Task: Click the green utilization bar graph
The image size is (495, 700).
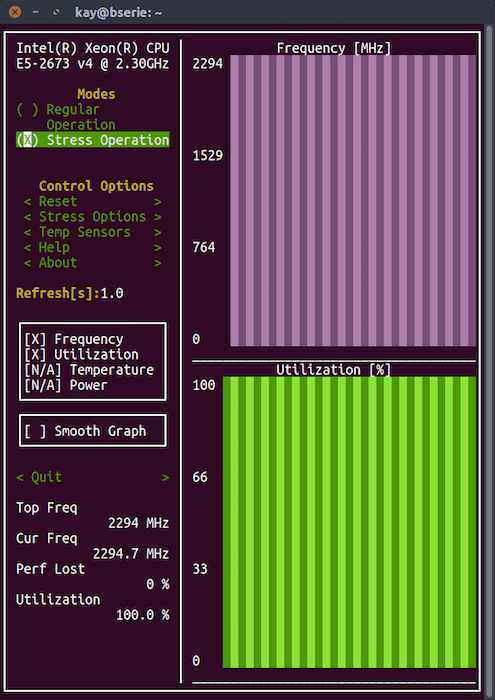Action: click(x=349, y=522)
